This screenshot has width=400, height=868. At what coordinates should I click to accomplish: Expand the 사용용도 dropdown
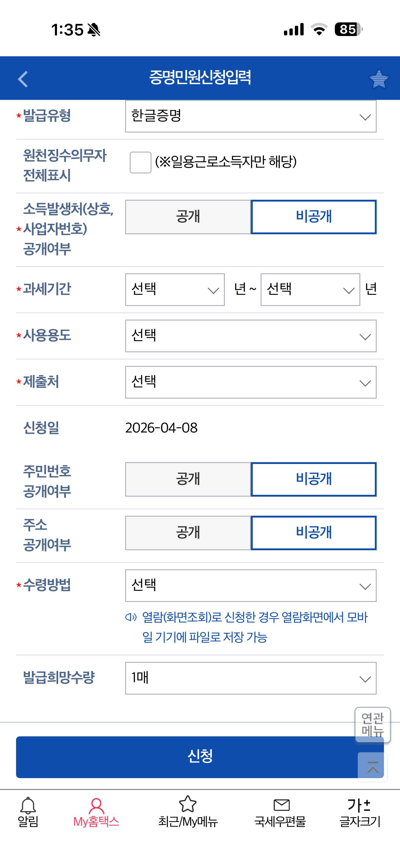click(x=251, y=336)
